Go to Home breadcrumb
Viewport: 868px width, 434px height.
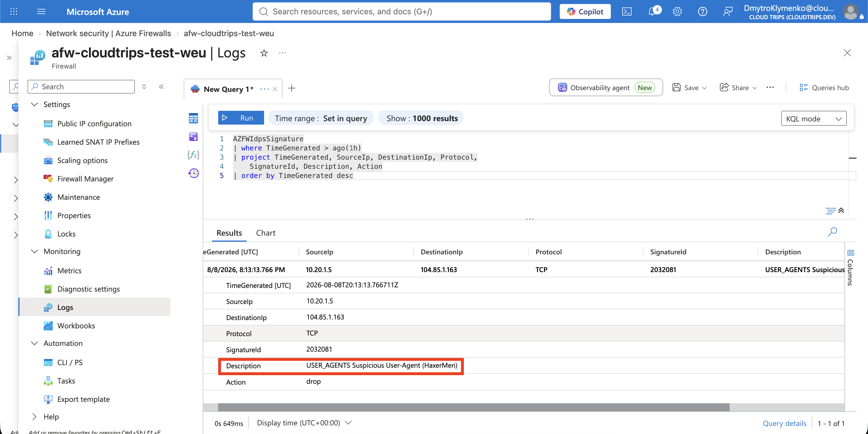click(x=22, y=33)
